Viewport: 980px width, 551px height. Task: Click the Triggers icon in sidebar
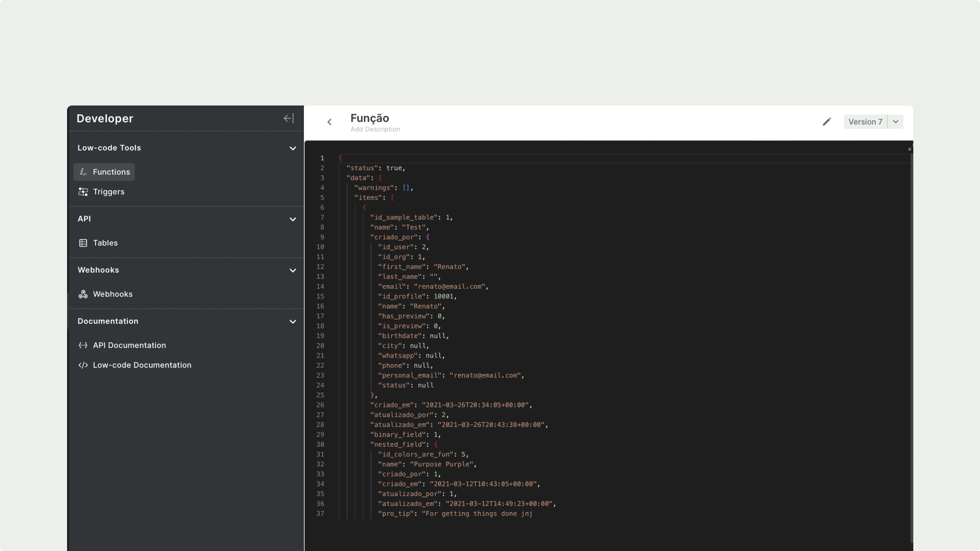83,192
